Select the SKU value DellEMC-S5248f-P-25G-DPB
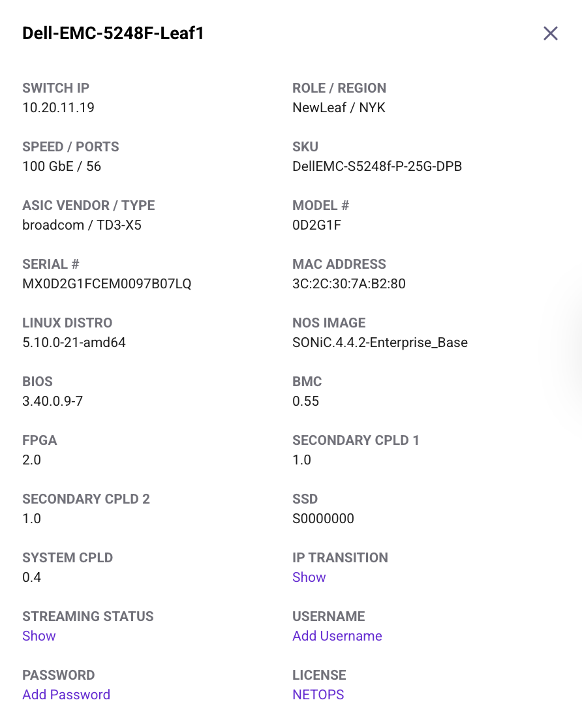The height and width of the screenshot is (728, 582). 376,166
